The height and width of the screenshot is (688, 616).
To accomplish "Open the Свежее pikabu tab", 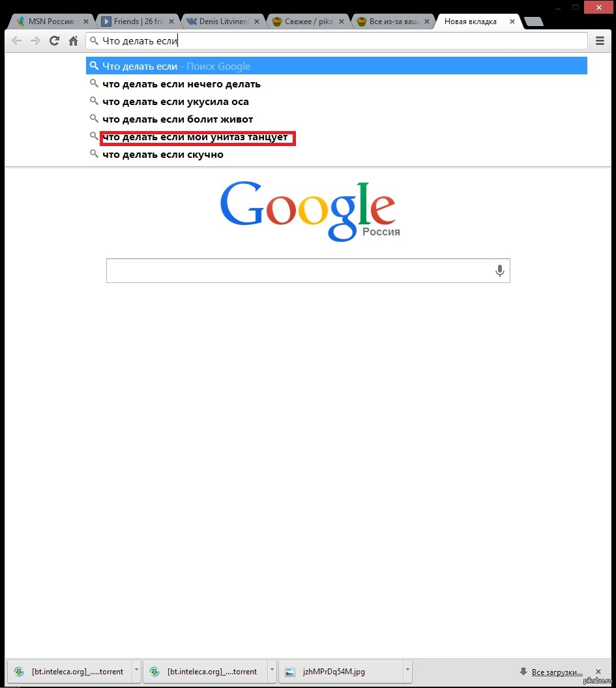I will tap(307, 22).
